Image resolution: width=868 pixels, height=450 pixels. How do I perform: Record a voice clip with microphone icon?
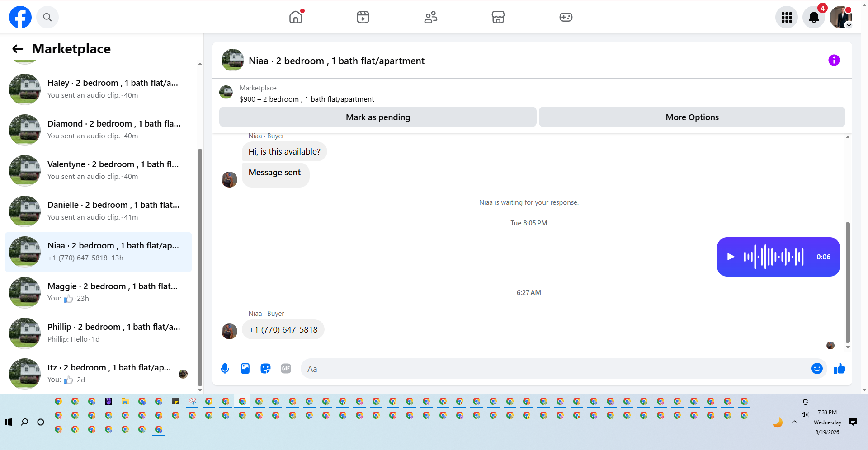click(x=225, y=369)
